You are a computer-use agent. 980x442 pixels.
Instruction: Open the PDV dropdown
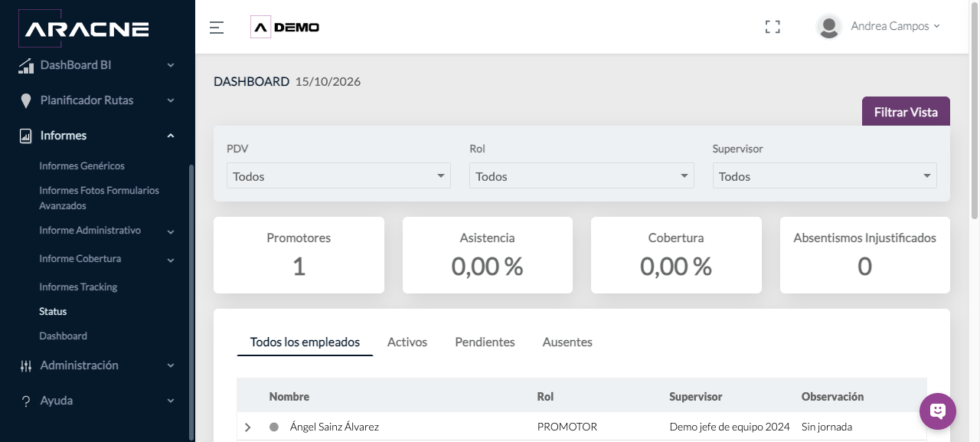338,176
